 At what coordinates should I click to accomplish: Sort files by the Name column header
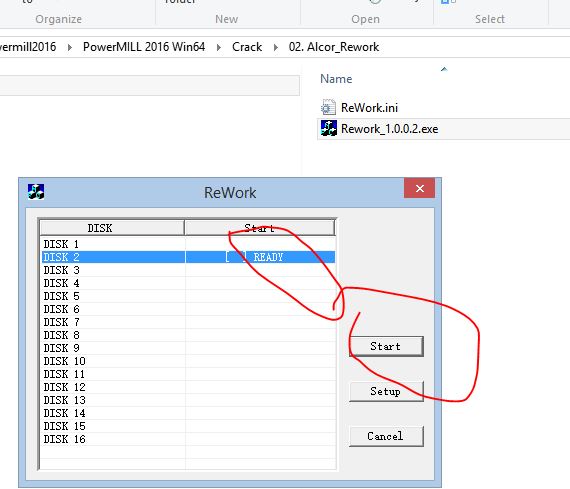point(336,79)
